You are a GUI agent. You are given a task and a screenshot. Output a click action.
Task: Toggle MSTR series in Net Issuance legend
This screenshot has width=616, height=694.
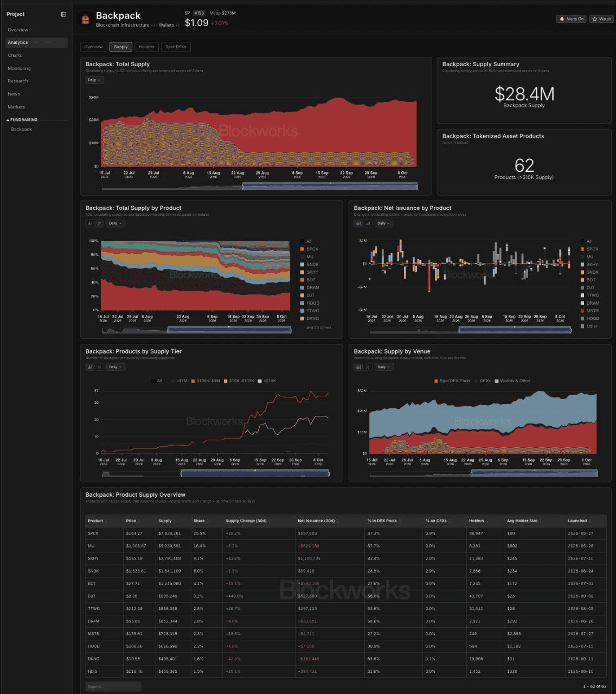tap(589, 311)
